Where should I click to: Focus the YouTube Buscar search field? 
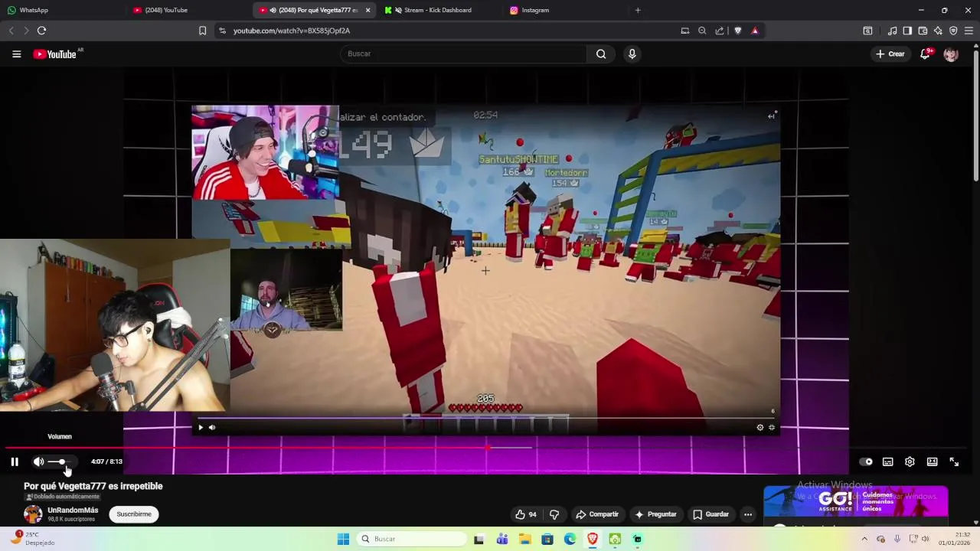pos(464,54)
